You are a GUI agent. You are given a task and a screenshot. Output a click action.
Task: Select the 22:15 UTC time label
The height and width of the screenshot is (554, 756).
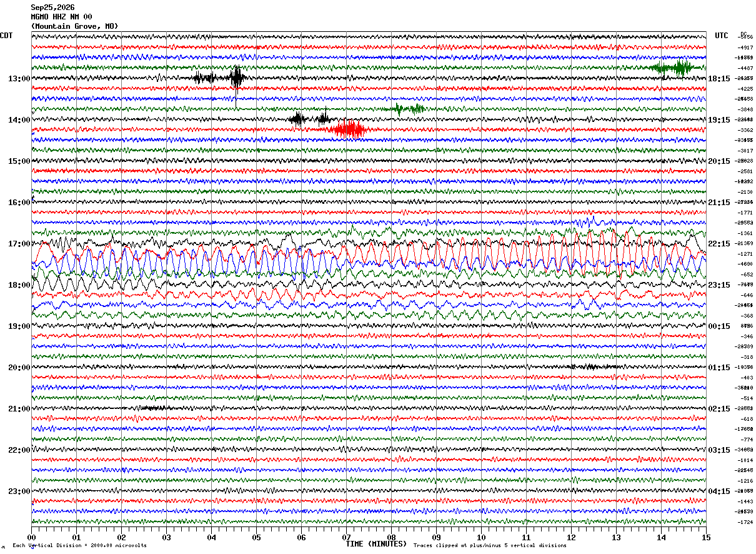pos(719,244)
